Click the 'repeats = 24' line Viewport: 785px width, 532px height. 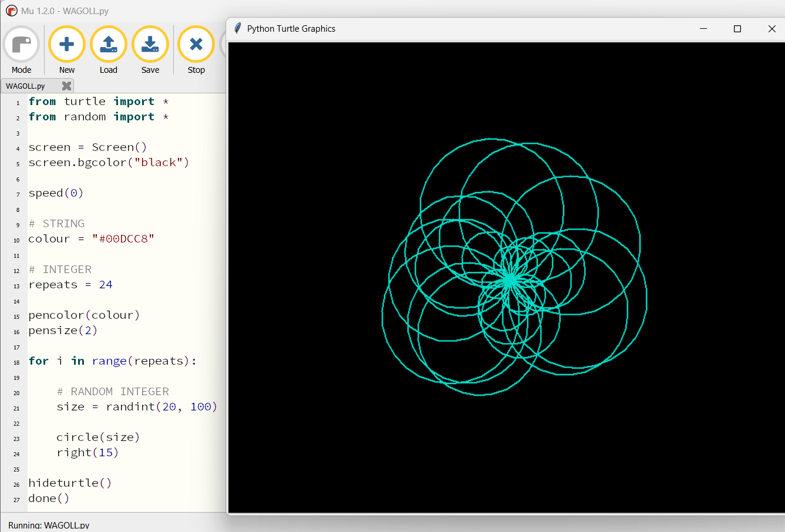click(x=70, y=285)
